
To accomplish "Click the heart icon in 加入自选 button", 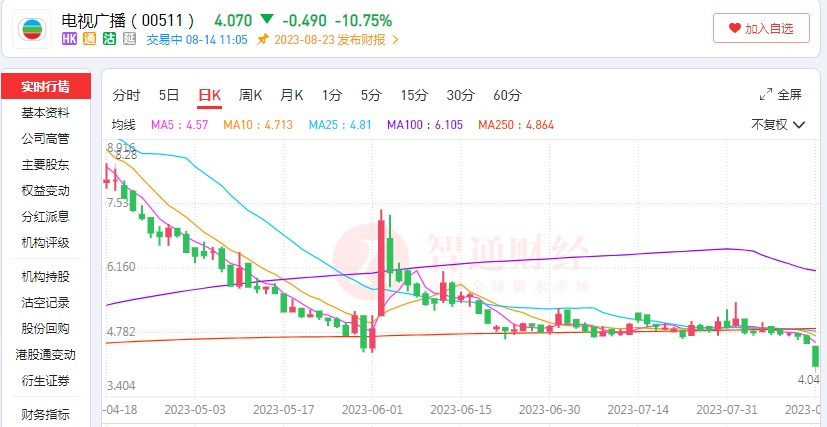I will (x=735, y=28).
